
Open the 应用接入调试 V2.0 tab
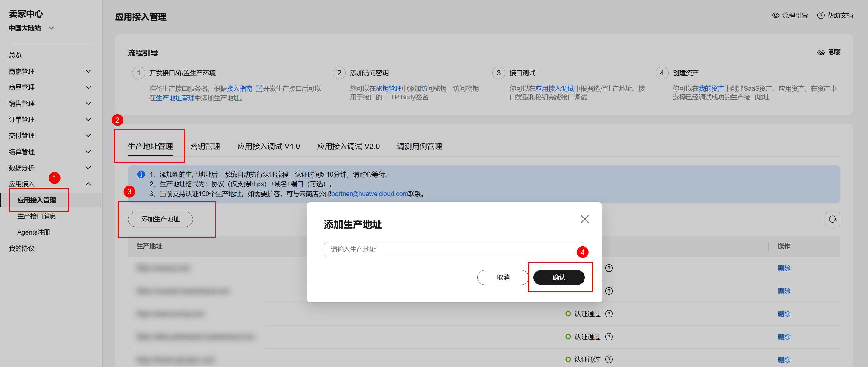pyautogui.click(x=348, y=147)
